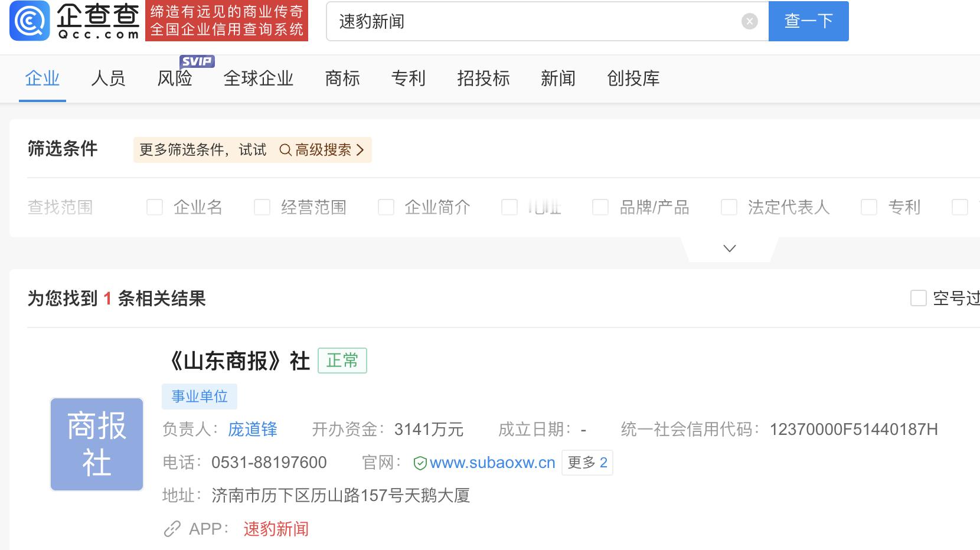The image size is (980, 550).
Task: Check the 企业名 checkbox
Action: [x=155, y=207]
